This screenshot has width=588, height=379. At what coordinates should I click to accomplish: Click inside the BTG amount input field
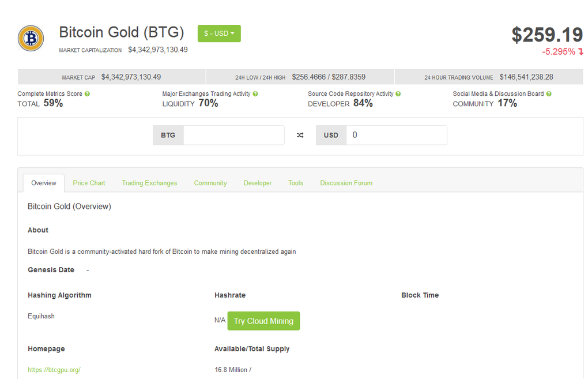click(233, 134)
